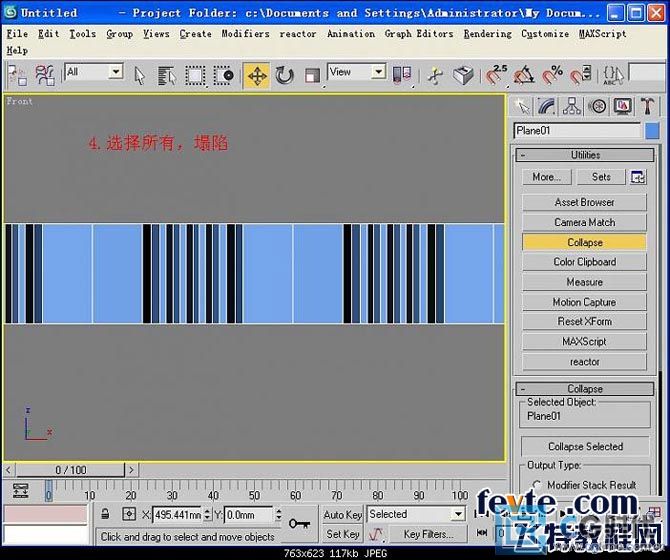Click the Plane01 object name field

pos(577,131)
